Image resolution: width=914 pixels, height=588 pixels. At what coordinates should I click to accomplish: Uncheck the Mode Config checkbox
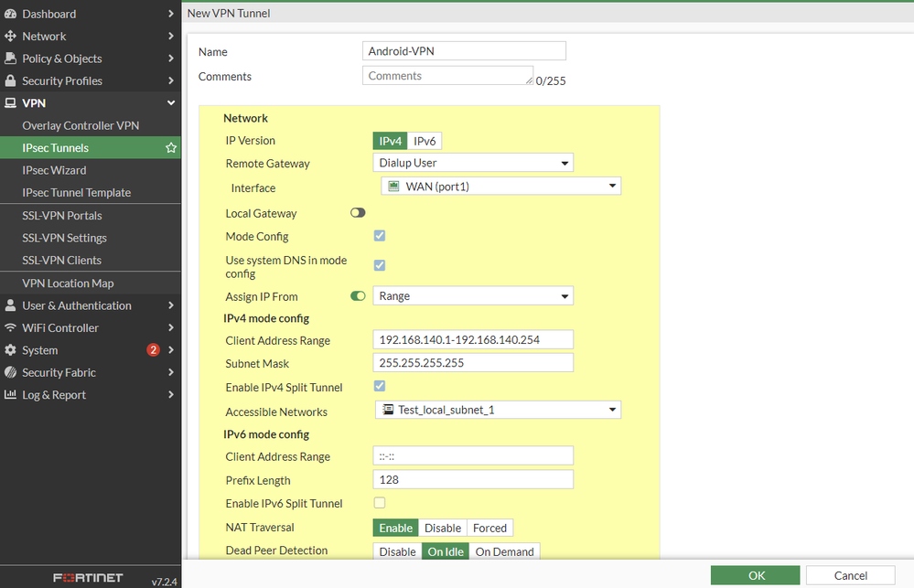380,235
